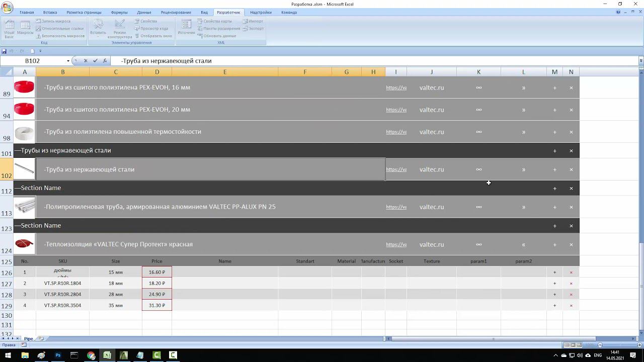This screenshot has width=644, height=362.
Task: Collapse Теплоизоляция row with « toggle
Action: pyautogui.click(x=523, y=245)
